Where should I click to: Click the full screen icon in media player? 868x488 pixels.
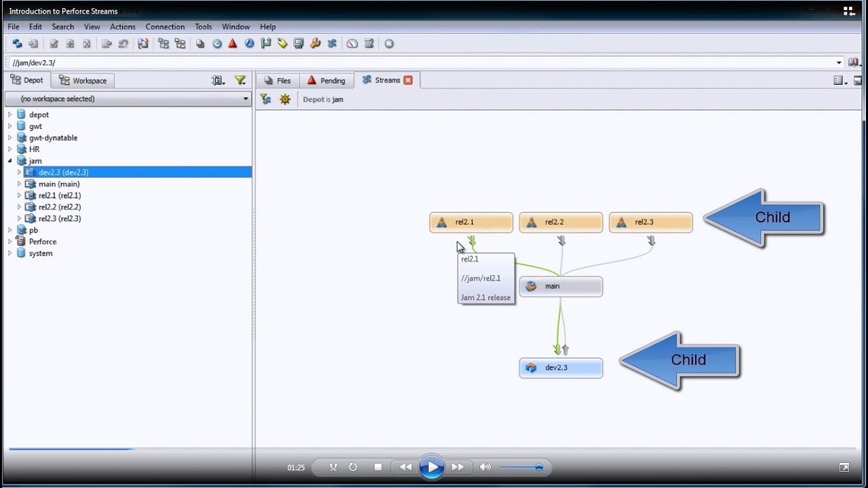coord(844,467)
